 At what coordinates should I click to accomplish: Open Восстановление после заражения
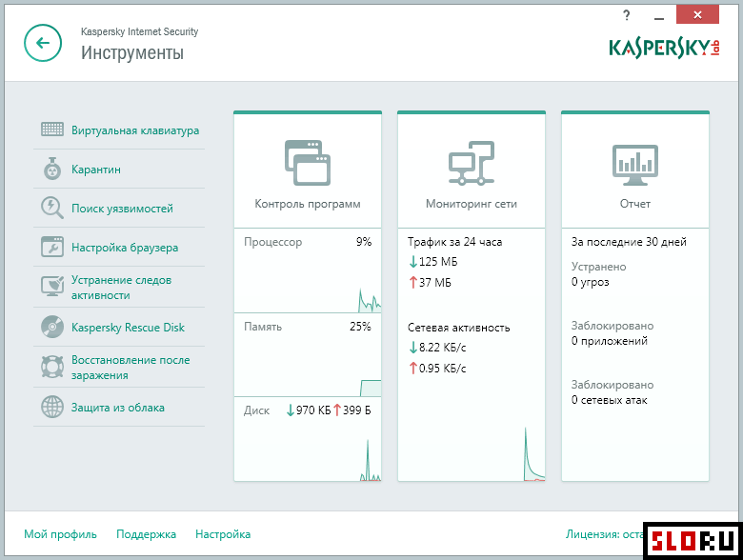pos(131,368)
